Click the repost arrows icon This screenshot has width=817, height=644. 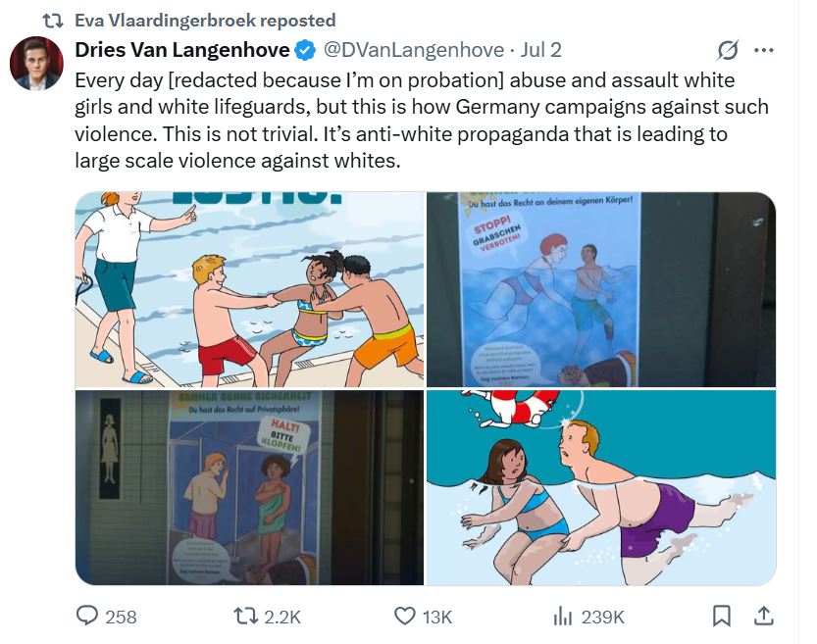(x=245, y=616)
